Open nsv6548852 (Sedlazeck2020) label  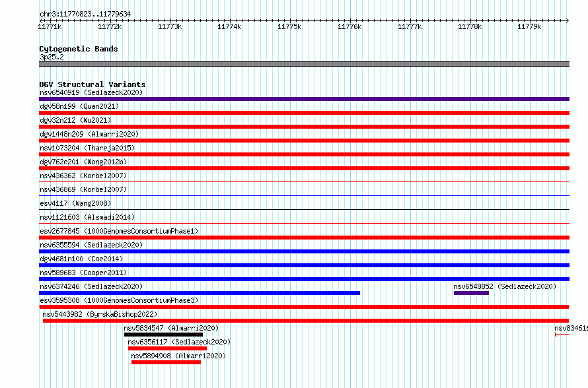coord(505,286)
